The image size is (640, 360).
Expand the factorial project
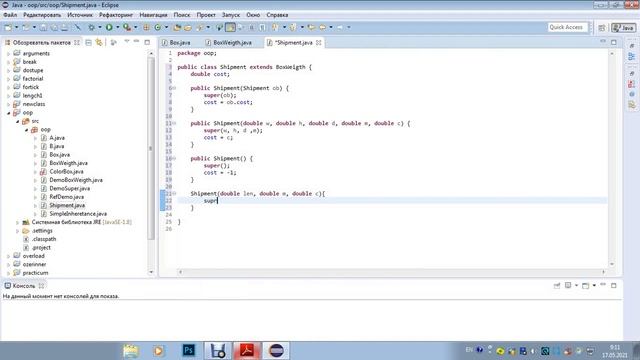pos(9,79)
